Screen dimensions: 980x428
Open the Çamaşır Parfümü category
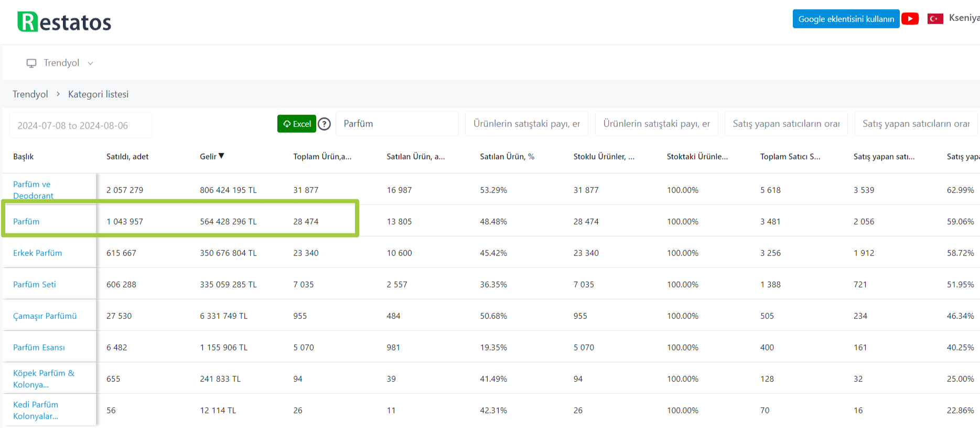point(45,316)
